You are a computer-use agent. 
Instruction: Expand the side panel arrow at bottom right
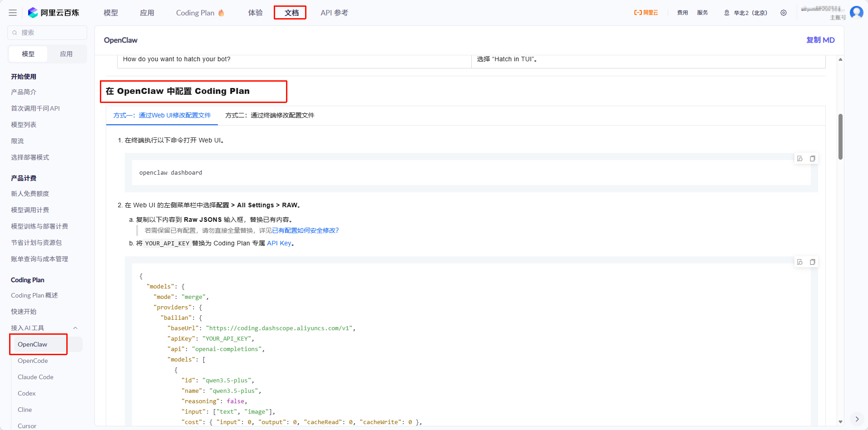pos(857,419)
